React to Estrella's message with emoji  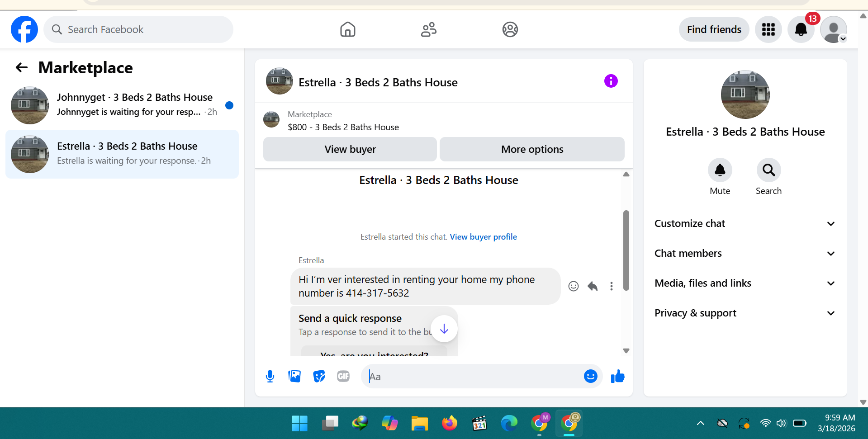tap(574, 286)
